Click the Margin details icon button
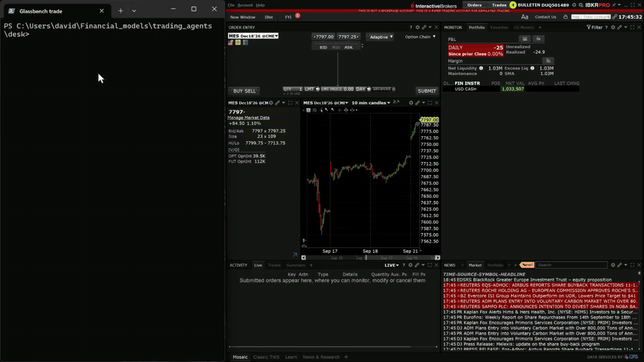644x362 pixels. coord(548,61)
